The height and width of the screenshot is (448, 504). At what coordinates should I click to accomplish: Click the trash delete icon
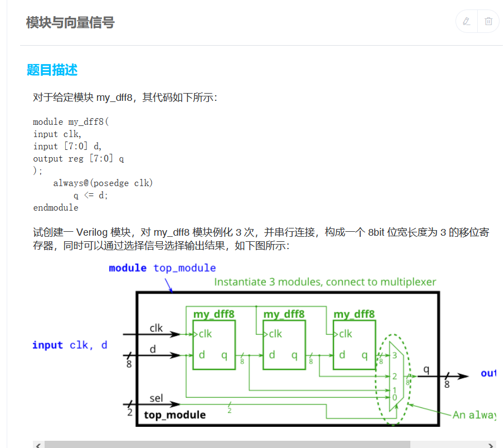[x=488, y=22]
